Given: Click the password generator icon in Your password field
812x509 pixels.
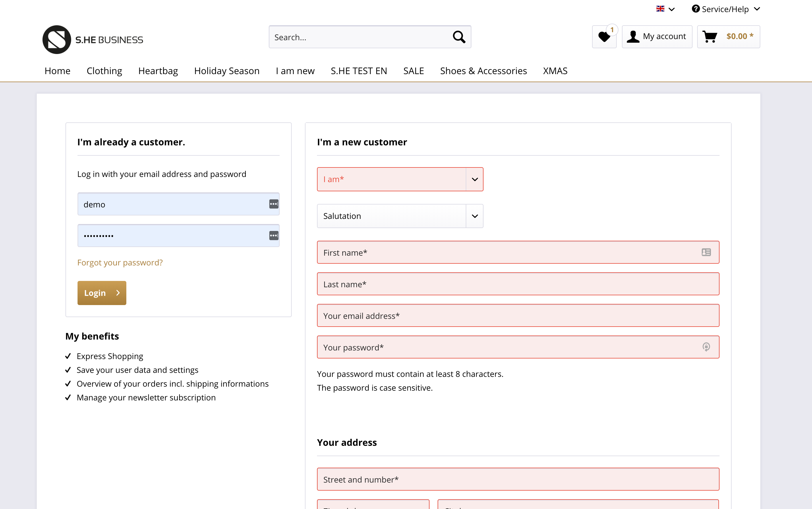Looking at the screenshot, I should click(706, 347).
